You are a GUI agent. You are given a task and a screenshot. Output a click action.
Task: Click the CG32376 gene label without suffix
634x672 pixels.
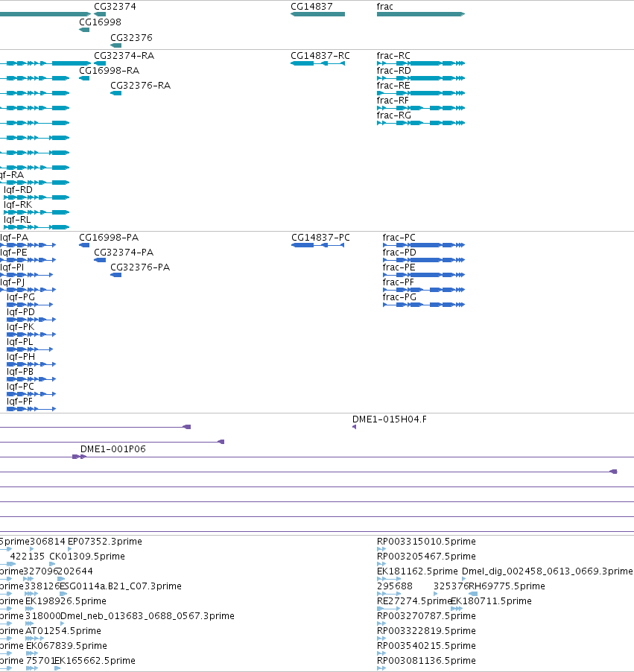pos(131,38)
